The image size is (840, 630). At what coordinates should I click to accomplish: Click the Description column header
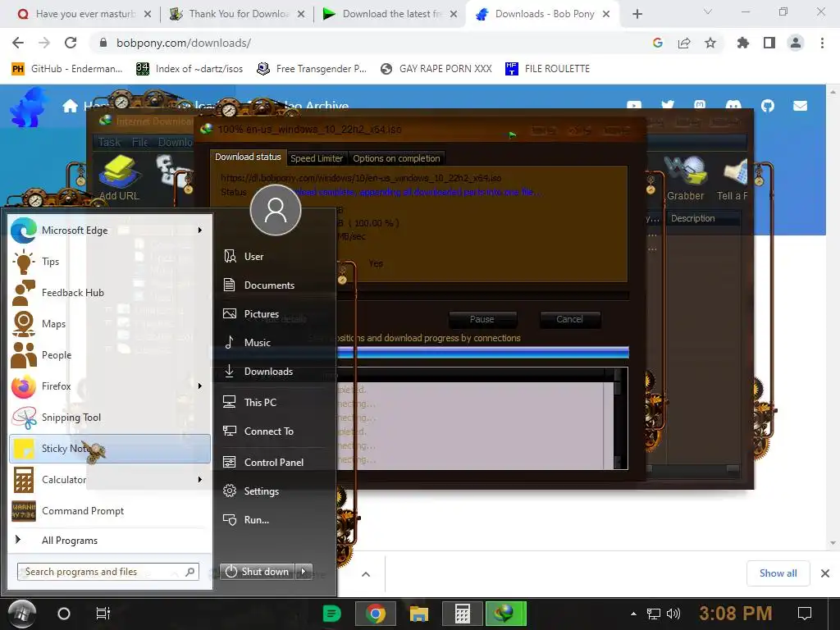click(703, 218)
